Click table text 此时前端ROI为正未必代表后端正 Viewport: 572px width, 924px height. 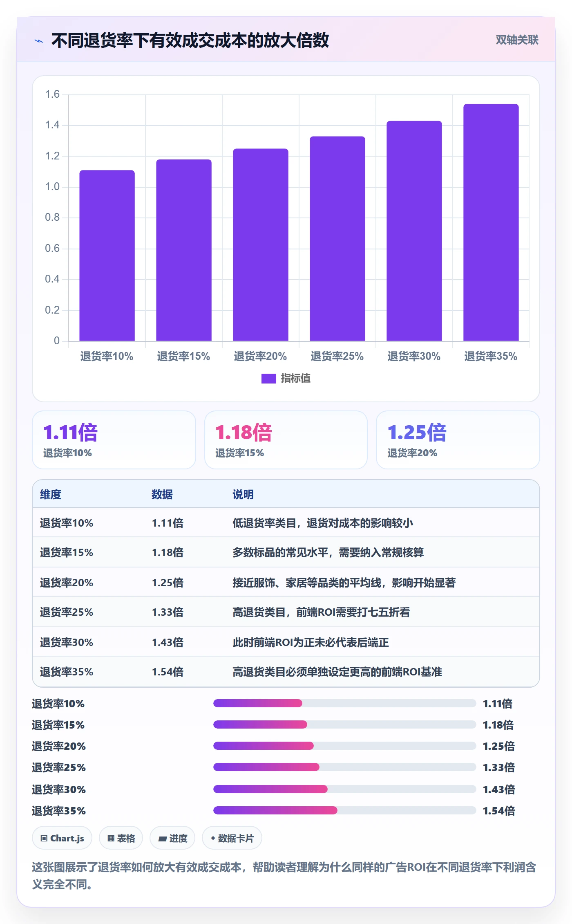[x=311, y=642]
